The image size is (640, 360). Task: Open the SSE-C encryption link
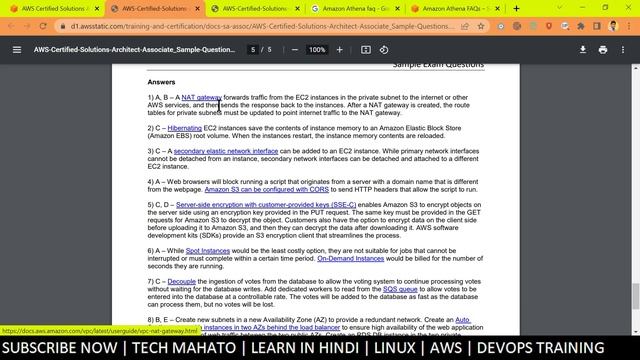point(266,205)
